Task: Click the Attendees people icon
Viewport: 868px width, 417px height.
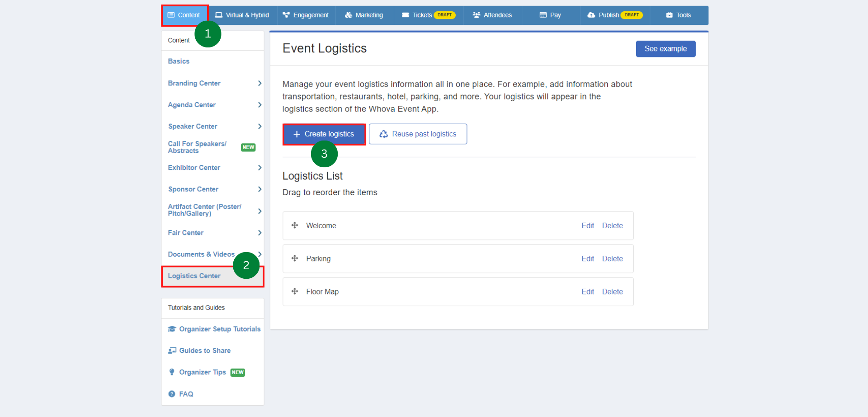Action: tap(476, 15)
